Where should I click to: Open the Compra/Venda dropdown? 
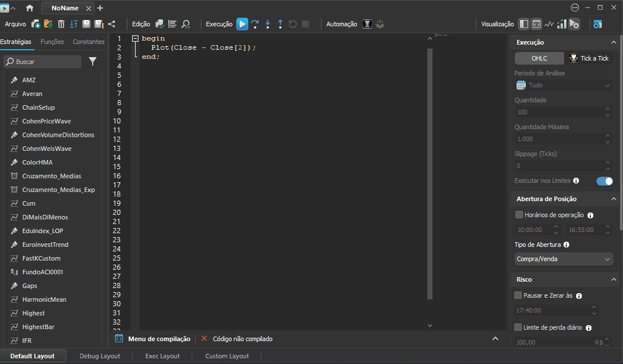click(564, 259)
